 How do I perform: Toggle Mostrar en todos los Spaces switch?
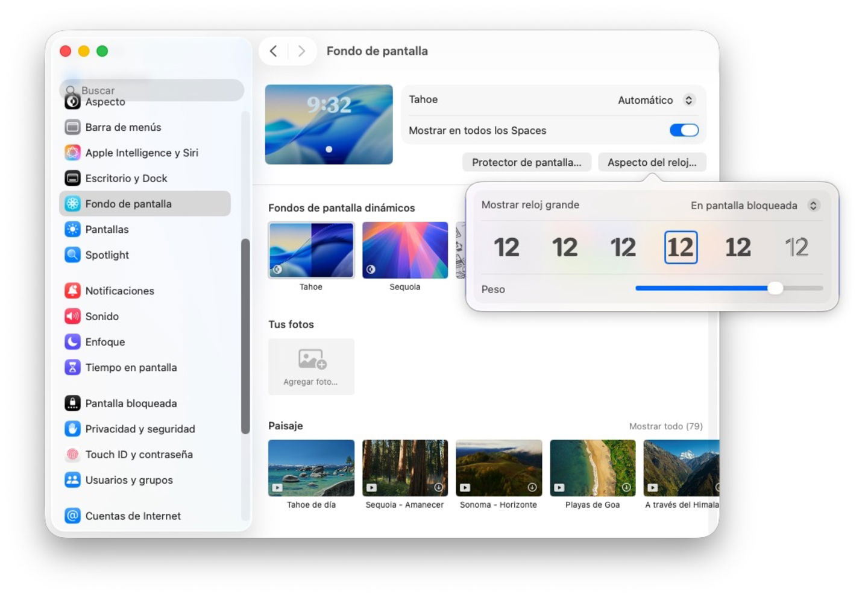684,130
